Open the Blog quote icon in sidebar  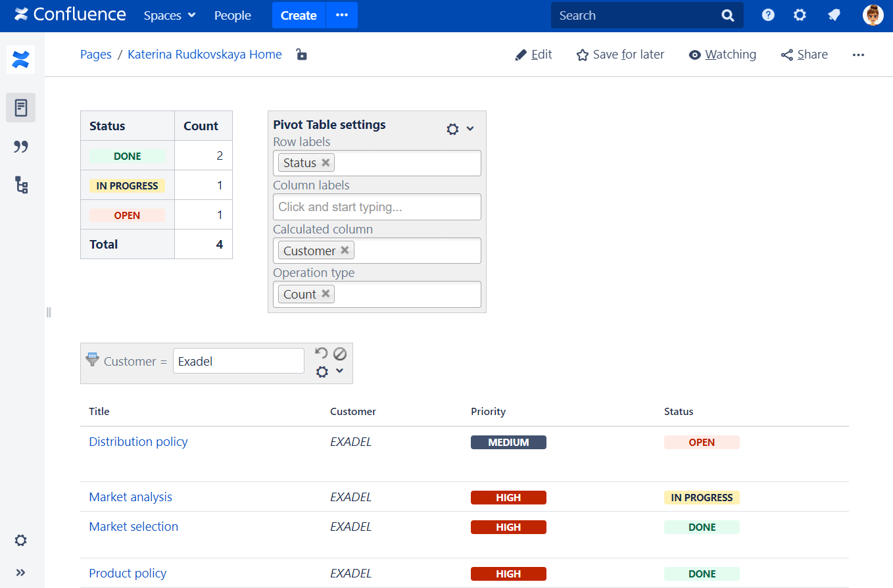pyautogui.click(x=21, y=147)
